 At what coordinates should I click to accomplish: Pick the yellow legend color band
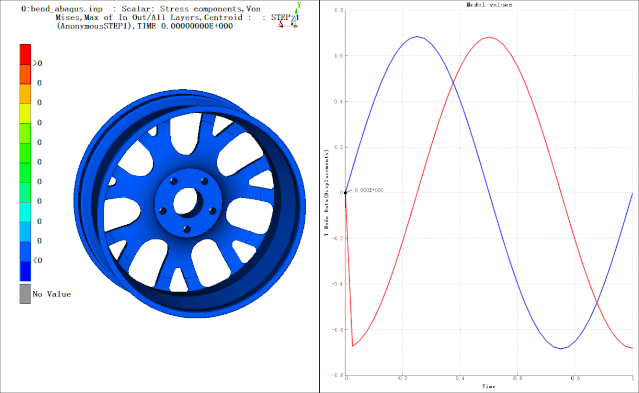pos(25,113)
